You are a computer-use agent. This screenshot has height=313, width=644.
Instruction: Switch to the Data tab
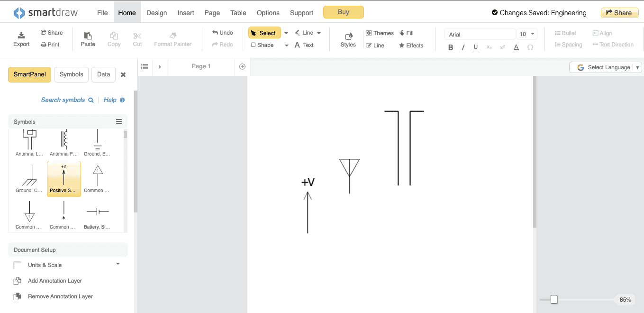pos(103,74)
